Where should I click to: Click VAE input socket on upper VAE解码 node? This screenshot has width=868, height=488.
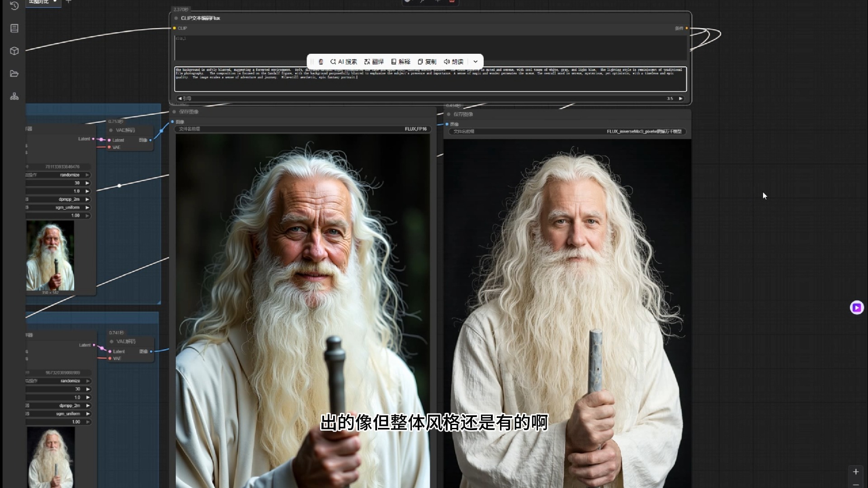(x=109, y=147)
